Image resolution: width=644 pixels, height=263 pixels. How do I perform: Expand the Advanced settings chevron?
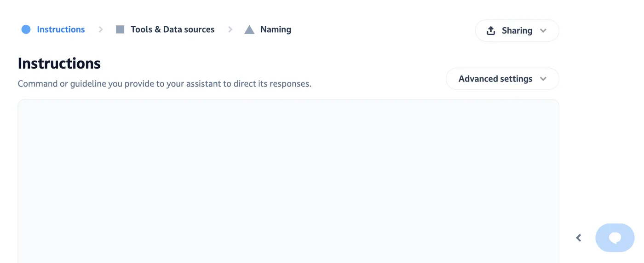543,79
